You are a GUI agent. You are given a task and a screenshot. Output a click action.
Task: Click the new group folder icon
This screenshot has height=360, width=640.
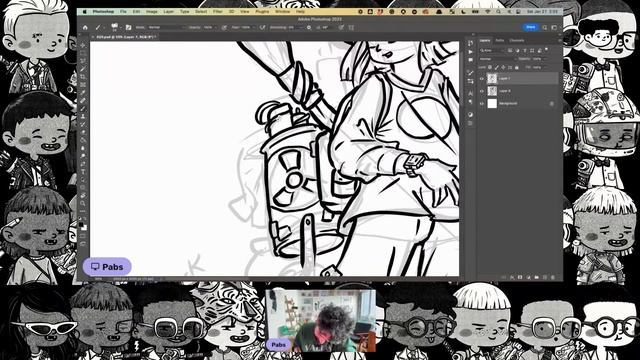coord(536,277)
